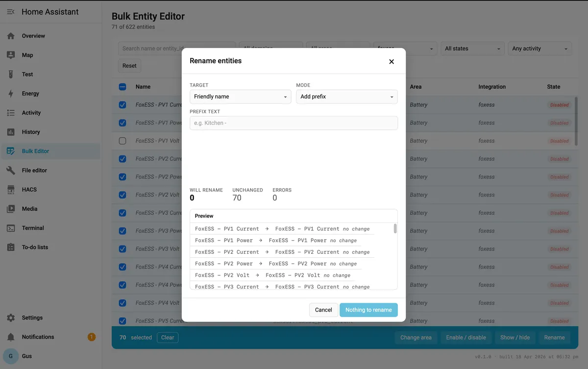Image resolution: width=588 pixels, height=369 pixels.
Task: Sort by the State column header
Action: tap(554, 87)
